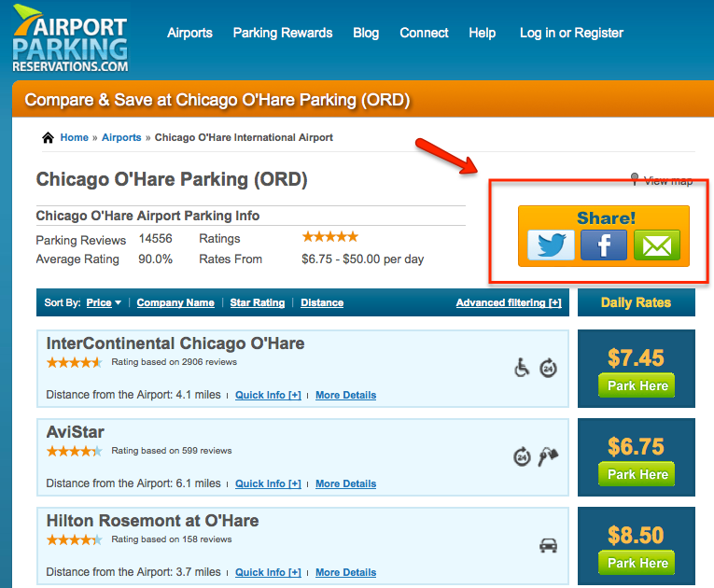Click AviStar star rating
714x588 pixels.
pyautogui.click(x=75, y=452)
